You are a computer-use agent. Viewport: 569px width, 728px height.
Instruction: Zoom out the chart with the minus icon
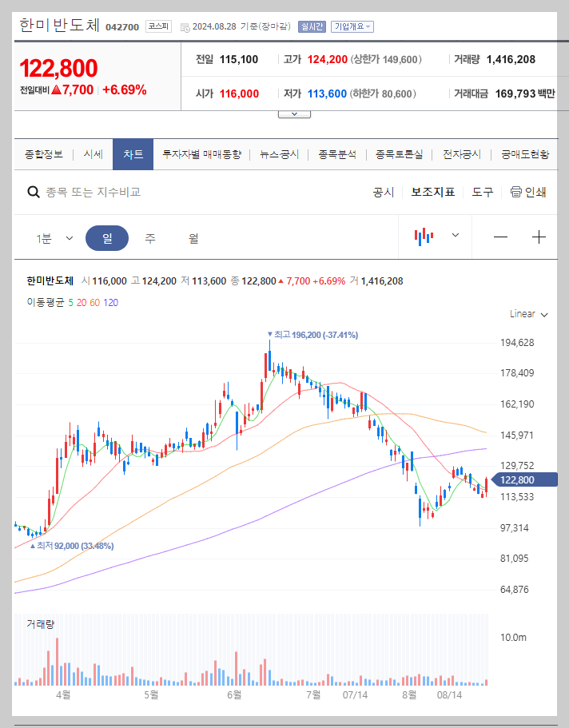501,237
